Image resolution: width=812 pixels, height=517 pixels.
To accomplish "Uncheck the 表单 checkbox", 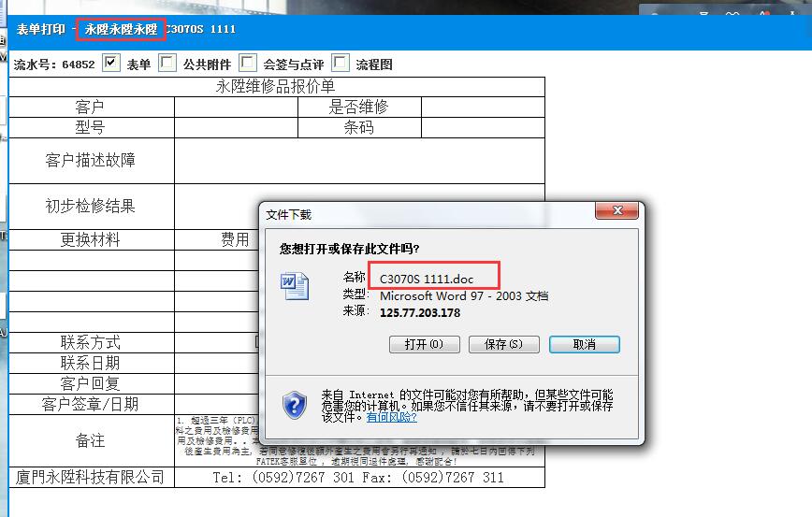I will tap(112, 63).
